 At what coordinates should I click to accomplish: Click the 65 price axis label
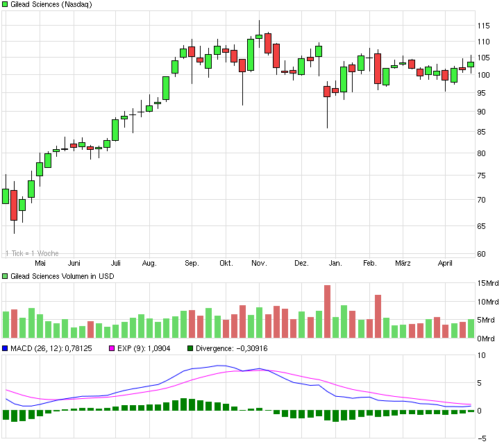coord(482,226)
